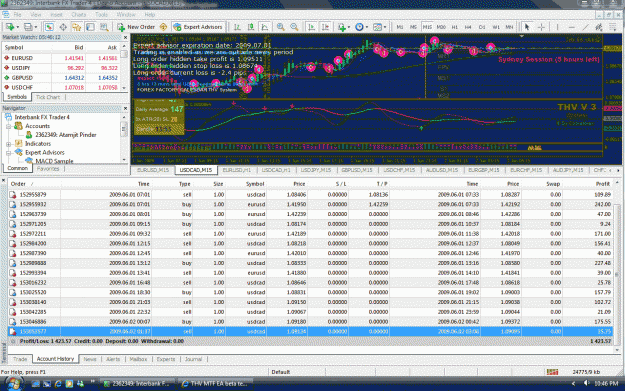This screenshot has width=625, height=391.
Task: Open the Tools menu
Action: pos(101,14)
